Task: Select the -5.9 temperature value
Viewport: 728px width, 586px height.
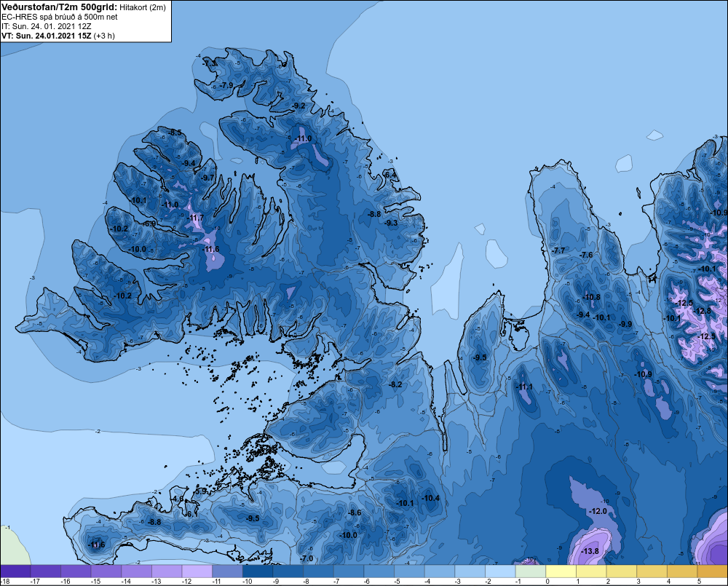Action: pyautogui.click(x=201, y=491)
